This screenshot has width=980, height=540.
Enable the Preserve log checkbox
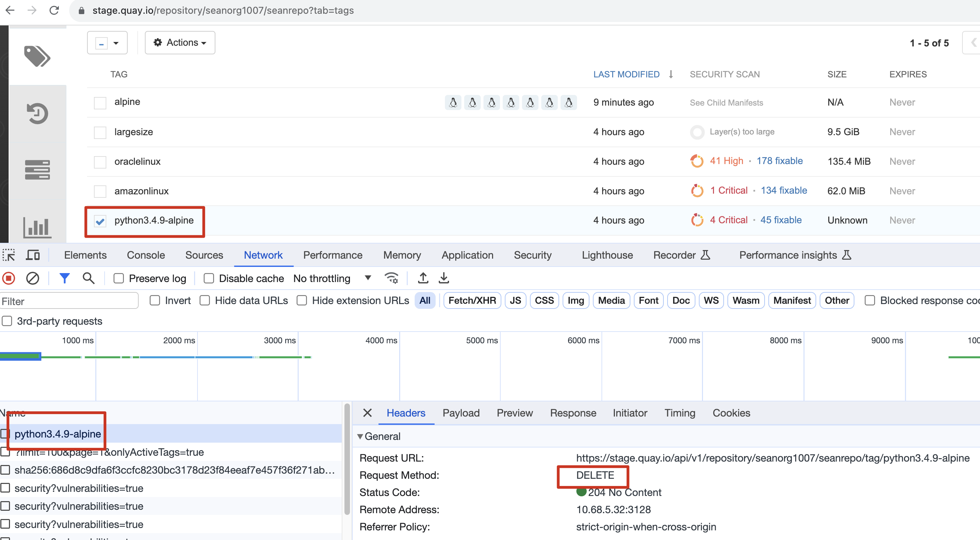(x=119, y=278)
